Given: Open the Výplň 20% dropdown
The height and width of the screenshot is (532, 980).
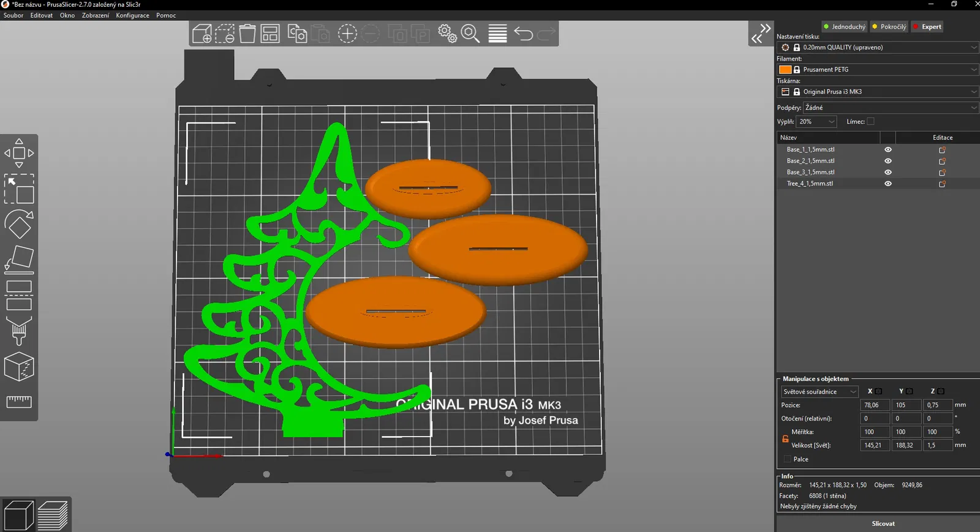Looking at the screenshot, I should coord(816,122).
